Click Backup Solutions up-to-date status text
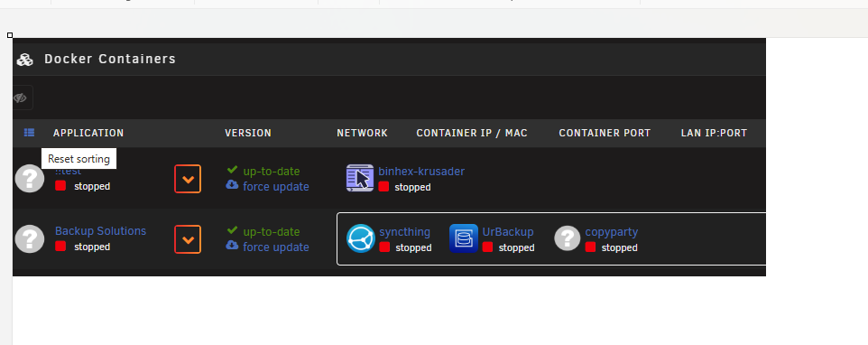868x345 pixels. pyautogui.click(x=272, y=232)
